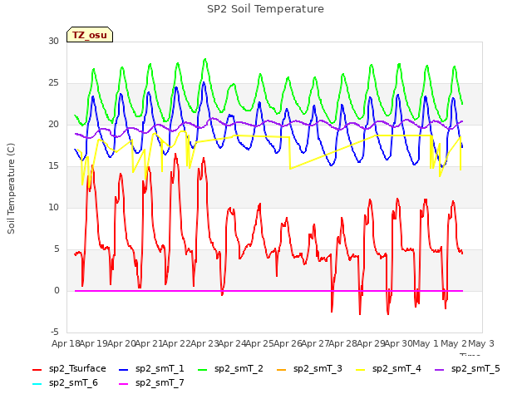532x399 pixels.
Task: Click the yellow sp2_smT_4 legend color marker
Action: [x=361, y=369]
